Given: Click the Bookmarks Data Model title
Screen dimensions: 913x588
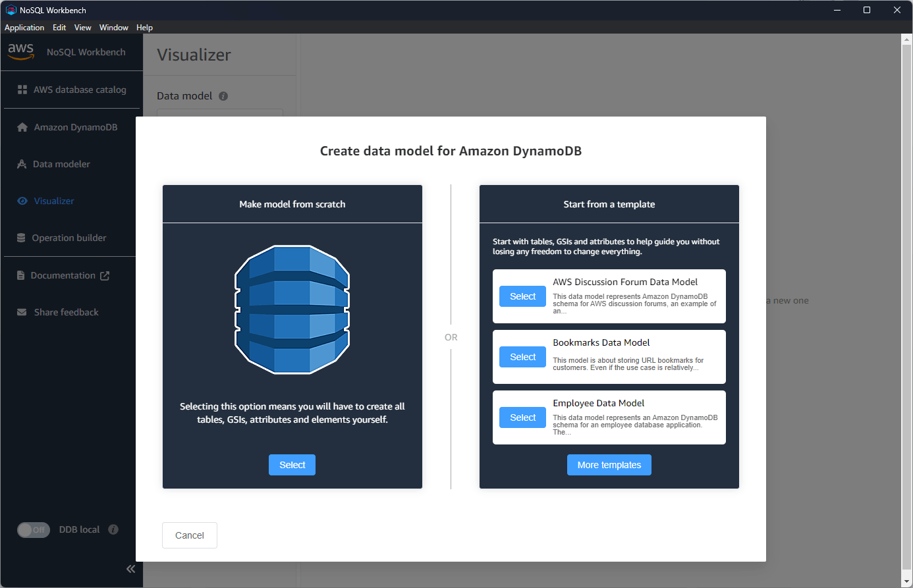Looking at the screenshot, I should [601, 342].
